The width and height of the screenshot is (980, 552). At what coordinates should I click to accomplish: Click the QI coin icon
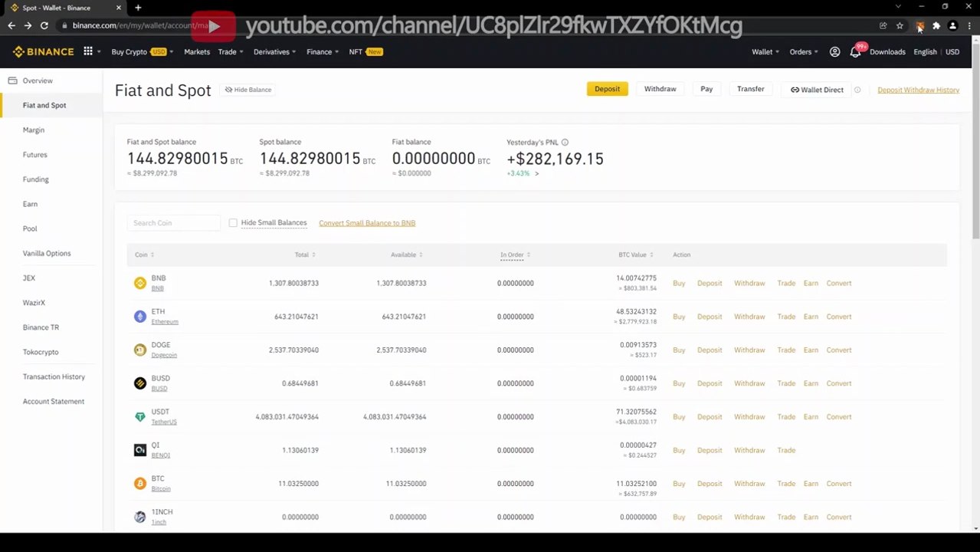(140, 450)
